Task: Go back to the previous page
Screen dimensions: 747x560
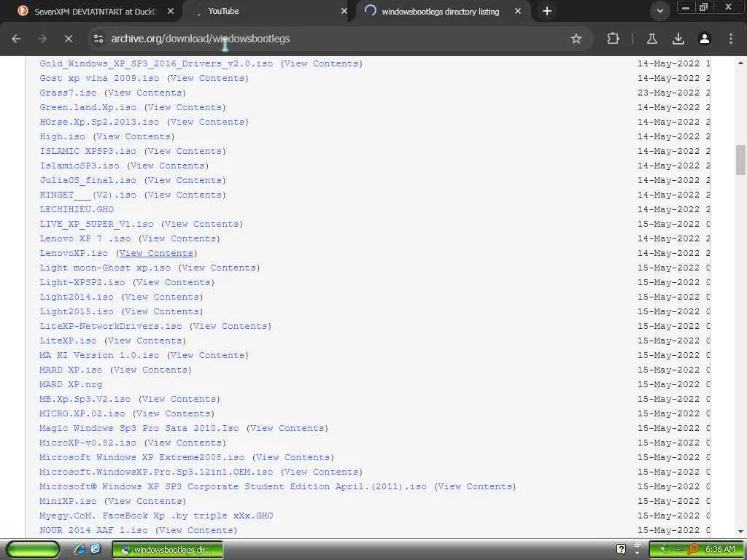Action: pyautogui.click(x=16, y=39)
